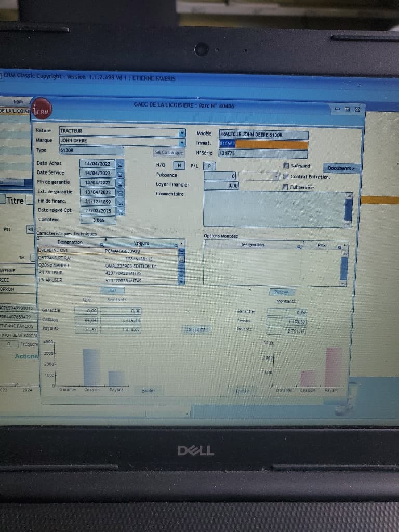Click the Désignation header in Caractéristiques Techniques

pos(70,242)
